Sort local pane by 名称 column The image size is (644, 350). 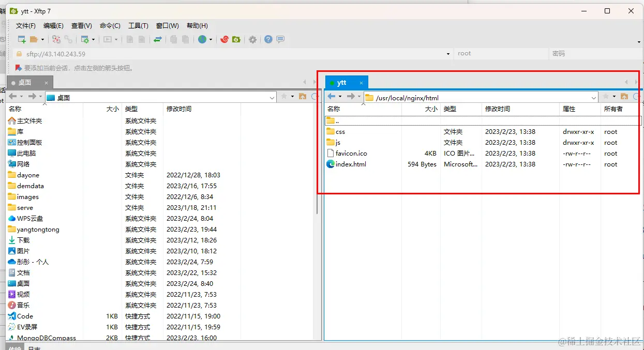coord(44,109)
